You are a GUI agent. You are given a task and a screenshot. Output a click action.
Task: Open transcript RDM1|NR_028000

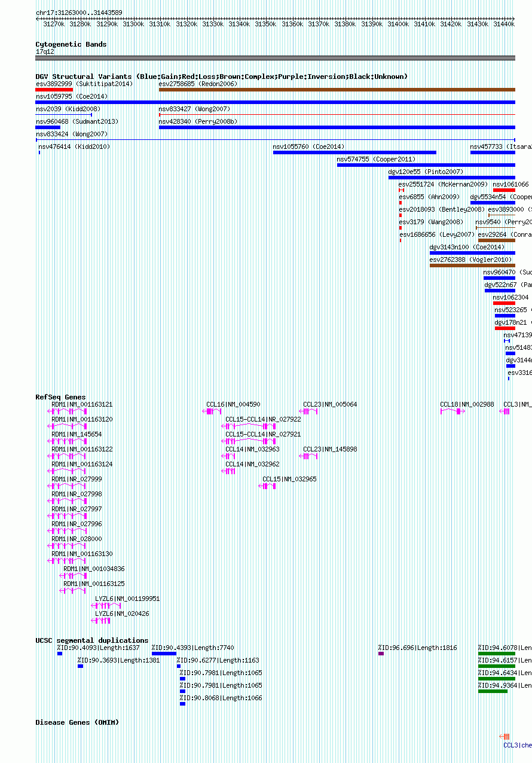pos(77,539)
